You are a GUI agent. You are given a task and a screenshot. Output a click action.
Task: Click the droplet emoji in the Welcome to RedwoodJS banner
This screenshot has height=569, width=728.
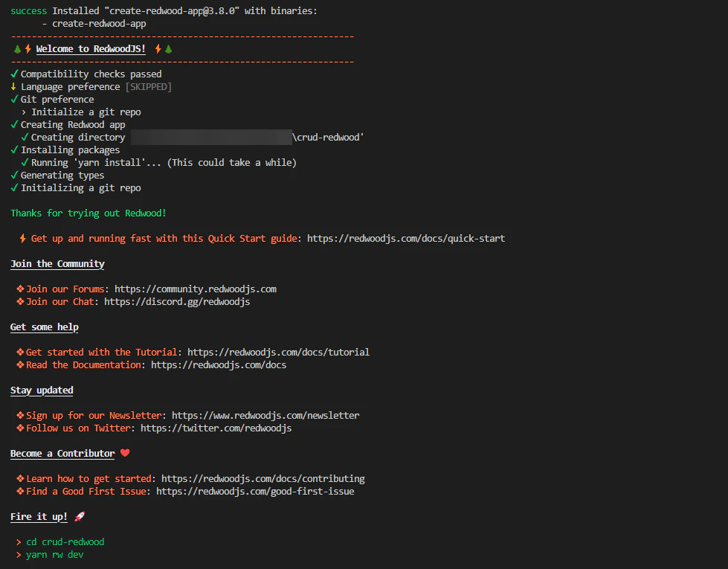tap(16, 48)
